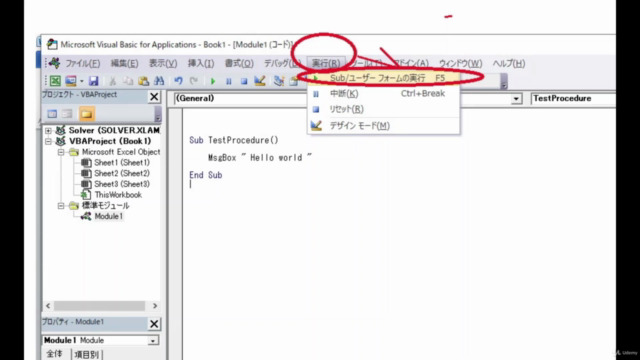Select Solver (SOLVER.XLAM) project in tree
Image resolution: width=640 pixels, height=360 pixels.
(x=114, y=130)
